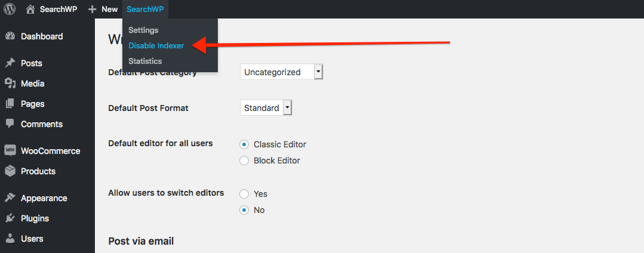Open the SearchWP admin bar menu

pos(146,9)
